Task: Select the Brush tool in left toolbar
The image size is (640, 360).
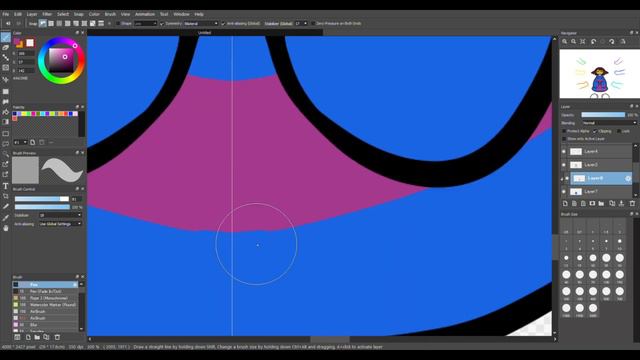Action: tap(5, 38)
